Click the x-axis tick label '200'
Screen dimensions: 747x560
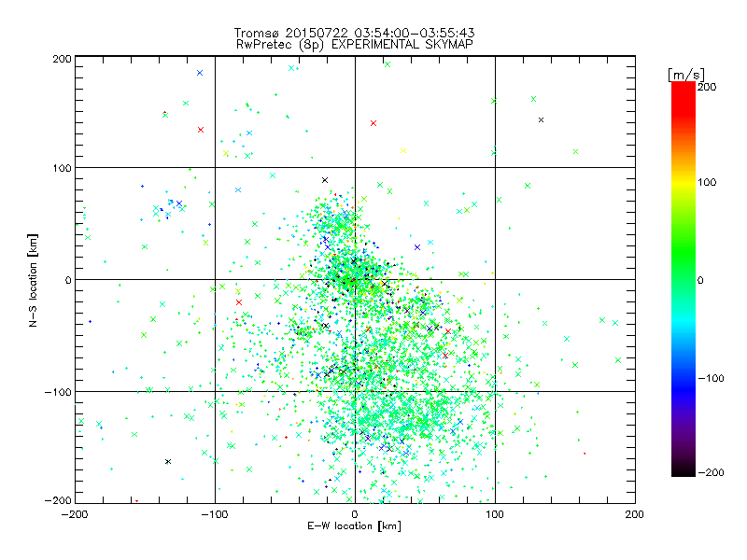pos(635,514)
